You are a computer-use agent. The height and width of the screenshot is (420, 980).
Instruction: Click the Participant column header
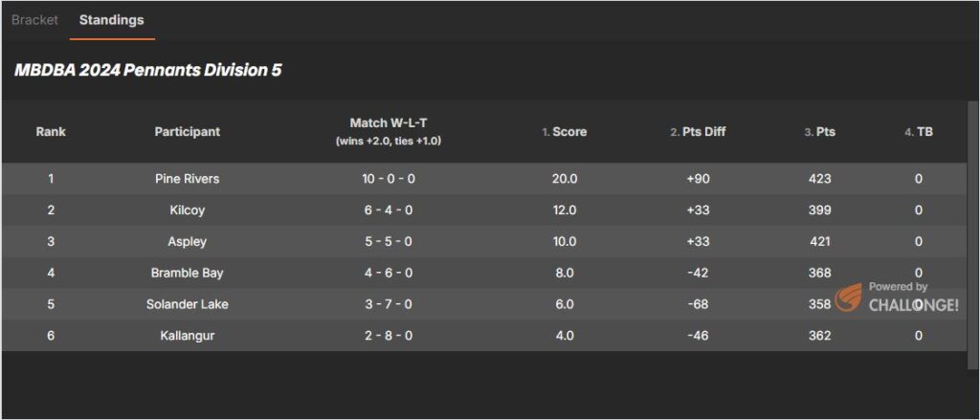coord(188,132)
